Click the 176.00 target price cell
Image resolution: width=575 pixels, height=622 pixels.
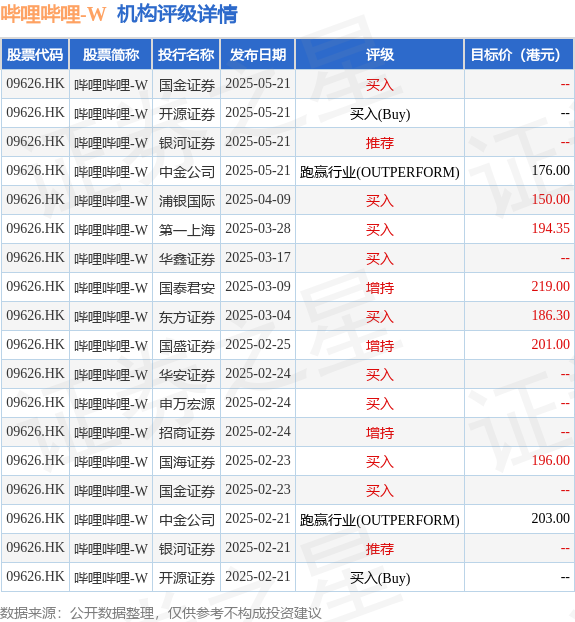pyautogui.click(x=550, y=171)
